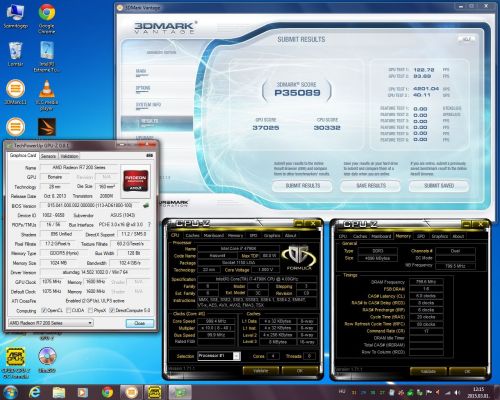Click the Radeon logo in GPU-Z
500x400 pixels.
(136, 180)
